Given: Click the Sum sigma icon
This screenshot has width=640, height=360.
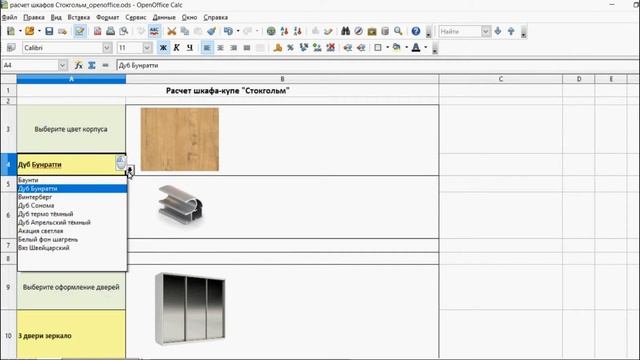Looking at the screenshot, I should tap(92, 65).
